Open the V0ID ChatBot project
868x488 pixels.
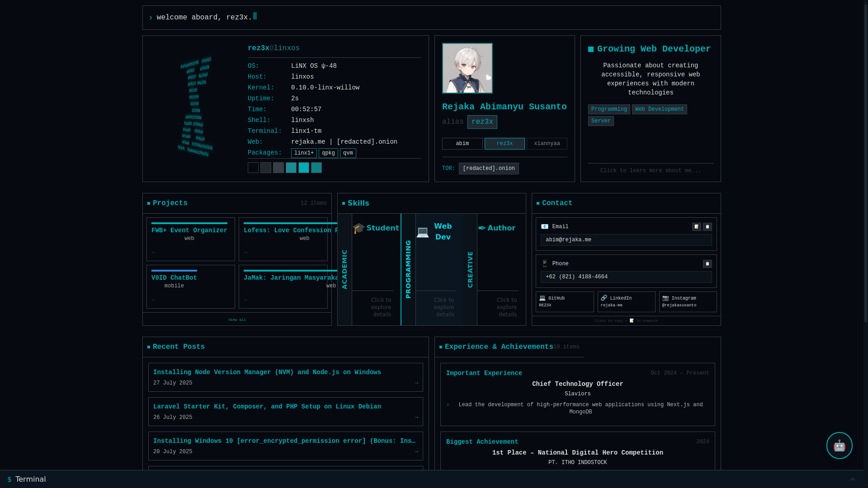point(191,286)
